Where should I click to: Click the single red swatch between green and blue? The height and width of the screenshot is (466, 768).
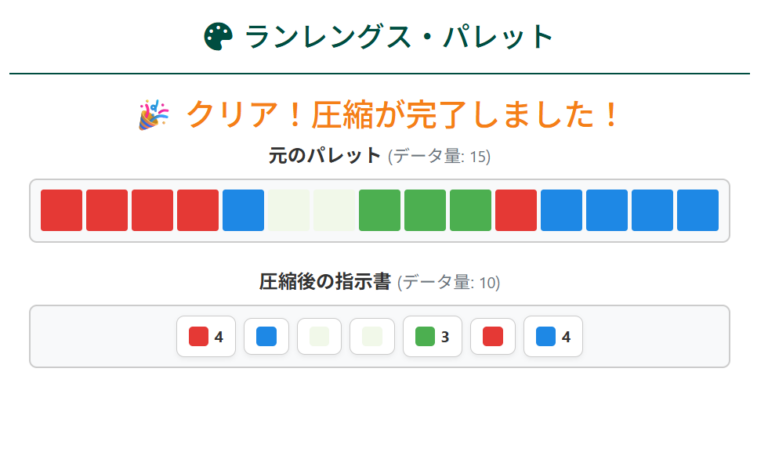coord(516,210)
